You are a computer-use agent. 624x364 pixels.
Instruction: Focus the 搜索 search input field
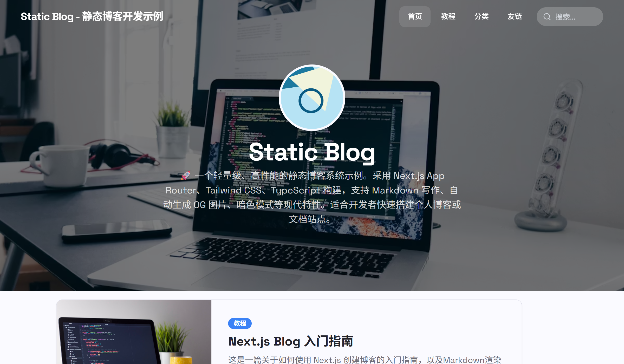570,17
